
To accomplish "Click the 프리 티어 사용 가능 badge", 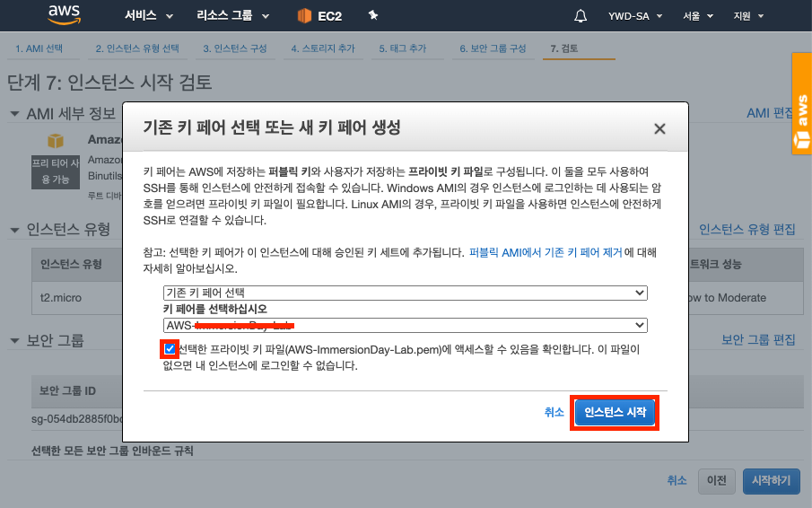I will tap(56, 171).
